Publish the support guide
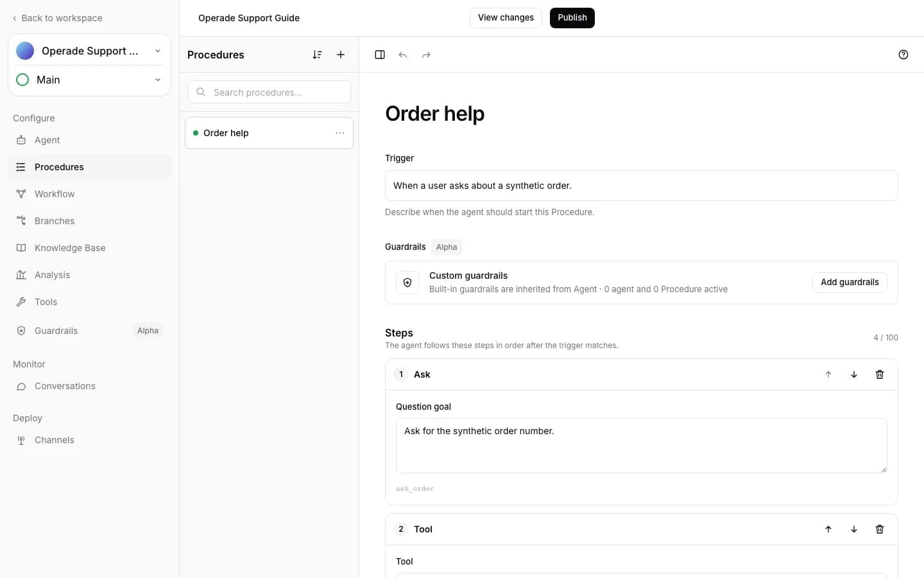Image resolution: width=924 pixels, height=578 pixels. pos(572,18)
